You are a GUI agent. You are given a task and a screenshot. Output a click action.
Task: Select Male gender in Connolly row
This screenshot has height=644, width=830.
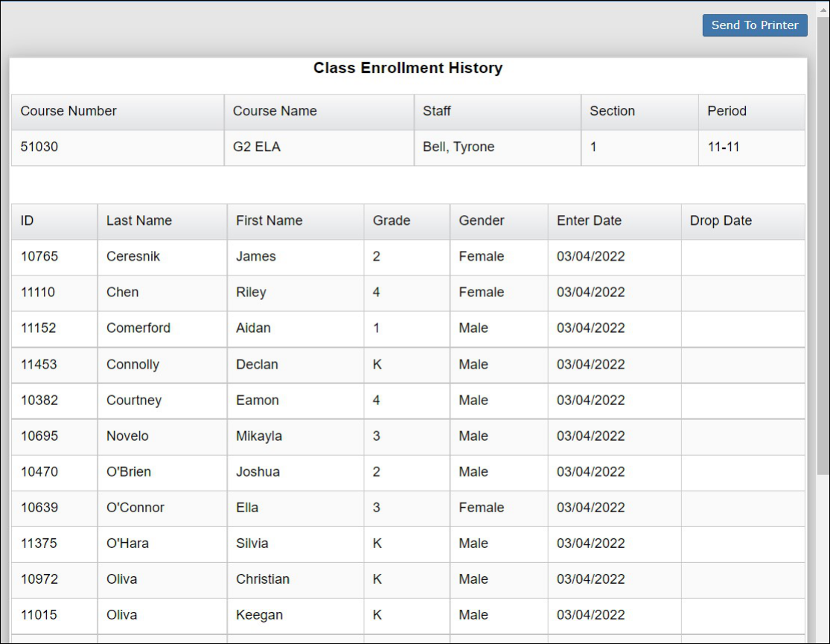pos(473,365)
